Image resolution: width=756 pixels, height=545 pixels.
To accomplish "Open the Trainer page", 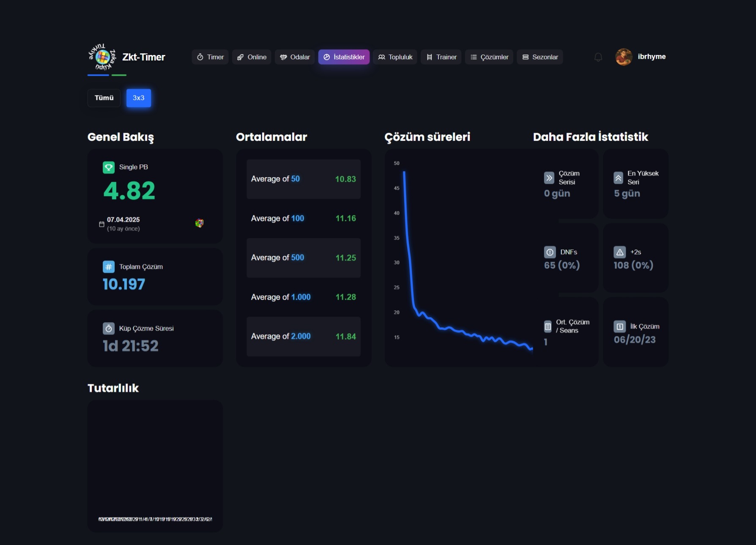I will point(441,57).
